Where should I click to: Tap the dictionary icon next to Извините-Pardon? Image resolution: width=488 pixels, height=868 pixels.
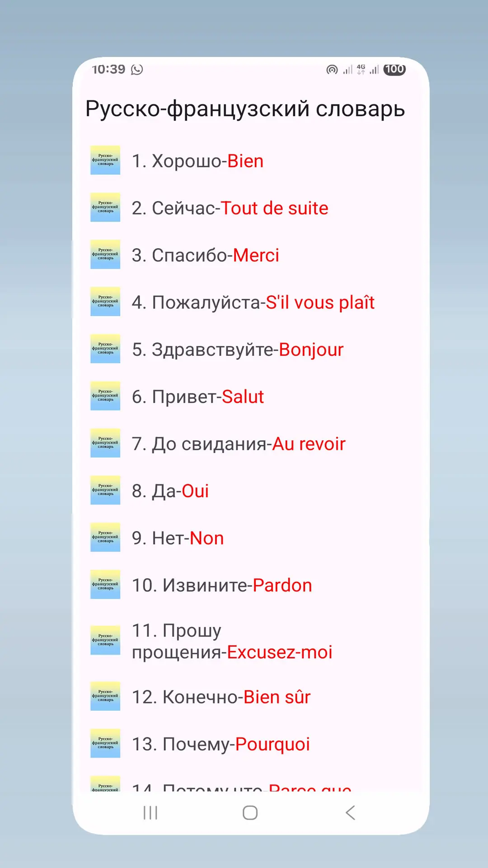tap(105, 585)
